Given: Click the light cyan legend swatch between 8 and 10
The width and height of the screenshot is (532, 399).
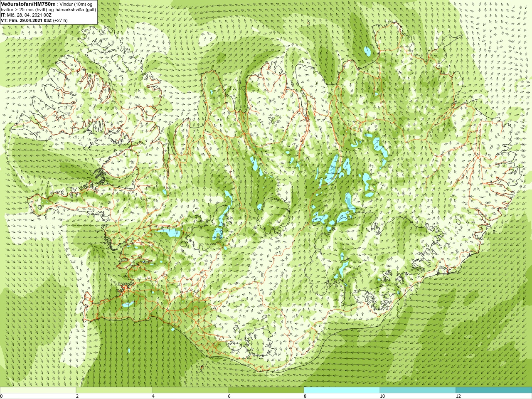Looking at the screenshot, I should (342, 390).
